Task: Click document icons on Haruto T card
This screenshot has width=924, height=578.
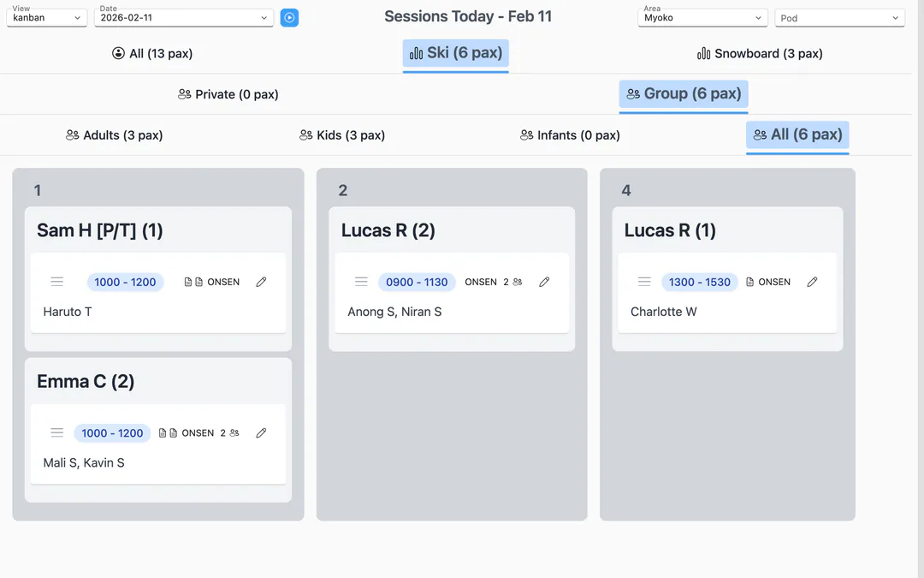Action: [193, 282]
